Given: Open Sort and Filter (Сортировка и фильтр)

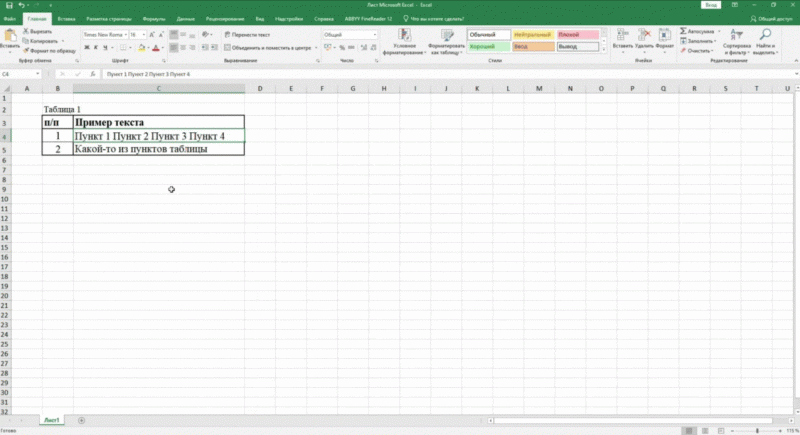Looking at the screenshot, I should pos(736,42).
